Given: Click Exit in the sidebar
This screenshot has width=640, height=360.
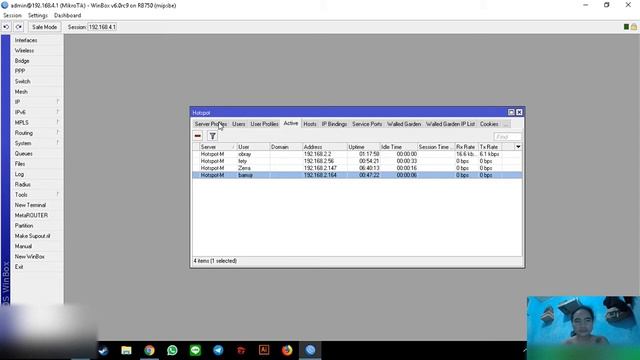Looking at the screenshot, I should (x=19, y=267).
